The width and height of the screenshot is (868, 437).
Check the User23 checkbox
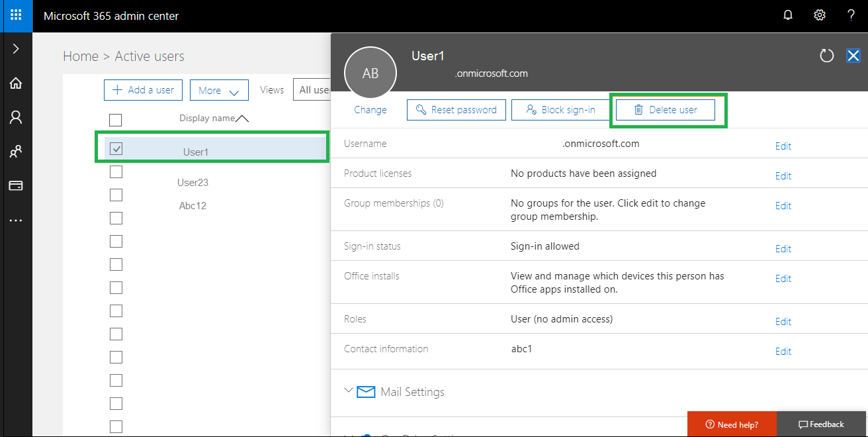point(116,172)
